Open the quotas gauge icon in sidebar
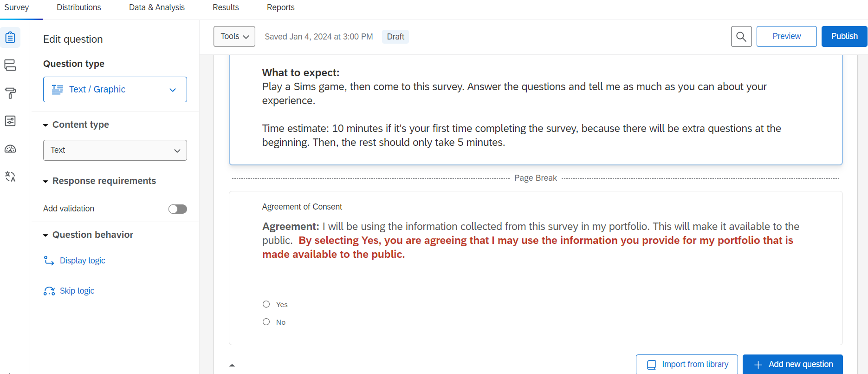The height and width of the screenshot is (374, 868). (x=10, y=149)
